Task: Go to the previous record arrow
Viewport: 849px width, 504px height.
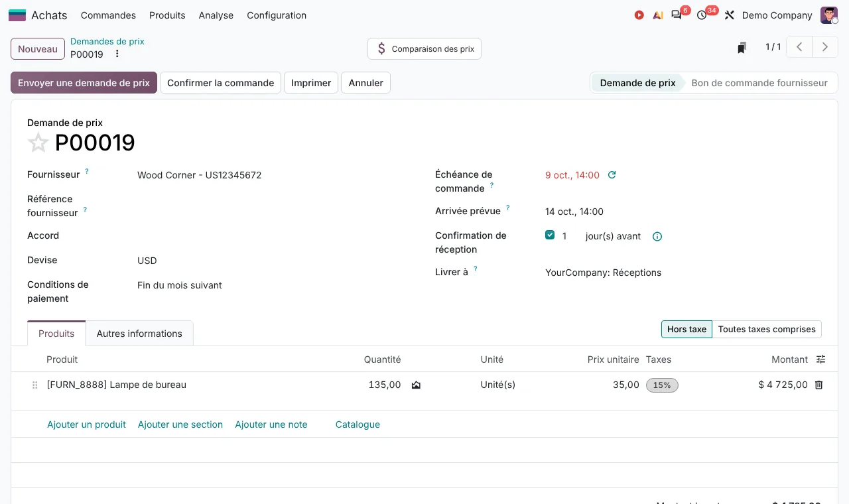Action: click(800, 47)
